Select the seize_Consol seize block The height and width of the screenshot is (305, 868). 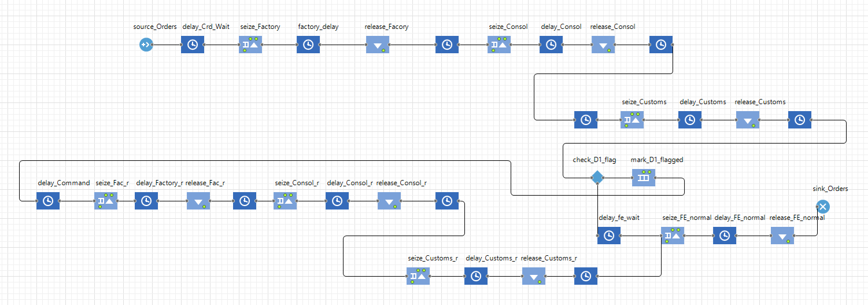coord(499,45)
